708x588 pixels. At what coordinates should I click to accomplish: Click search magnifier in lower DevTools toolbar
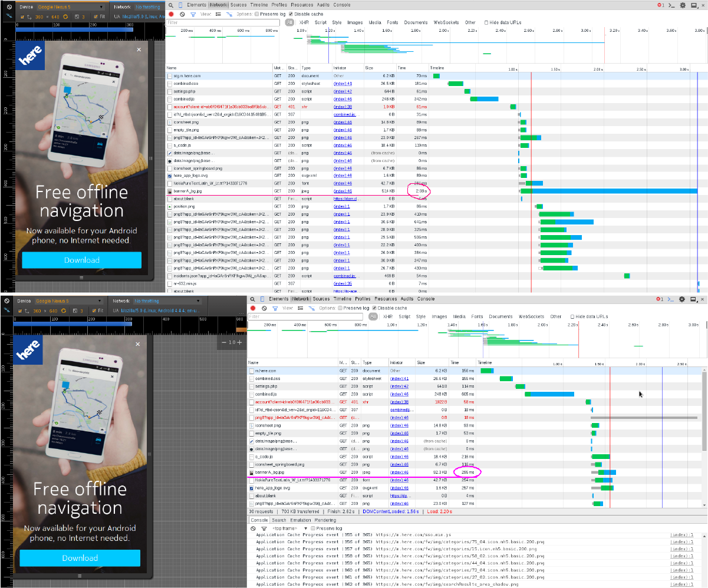click(253, 299)
